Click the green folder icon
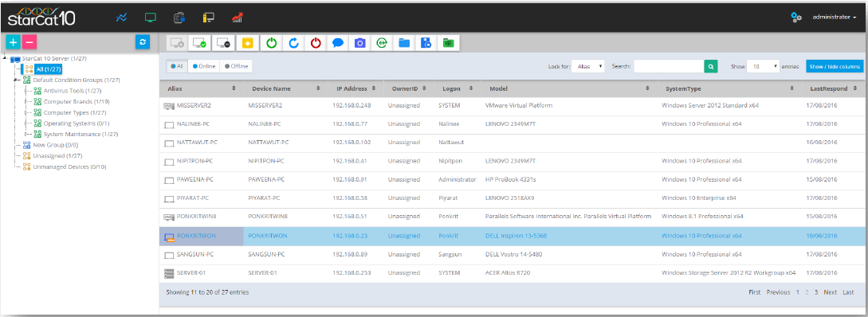 tap(448, 42)
